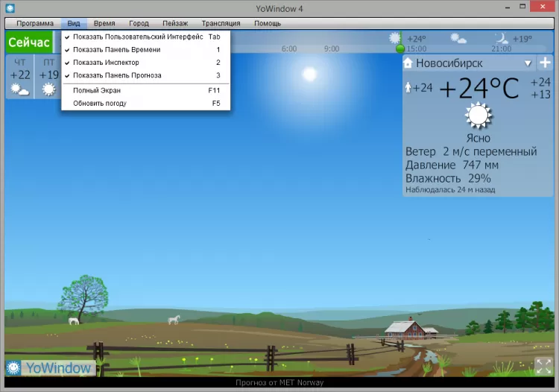The width and height of the screenshot is (559, 392).
Task: Close the YoWindow window
Action: click(543, 7)
